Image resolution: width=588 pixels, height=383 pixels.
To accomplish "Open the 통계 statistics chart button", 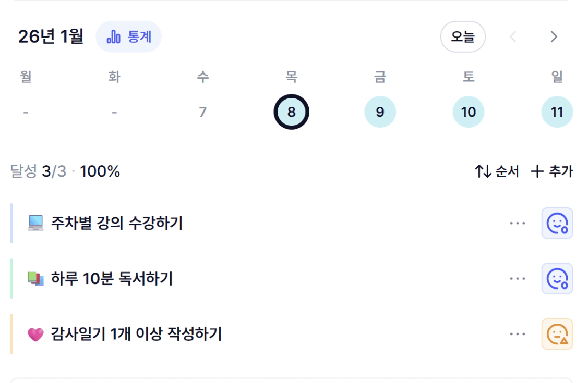I will pyautogui.click(x=129, y=37).
